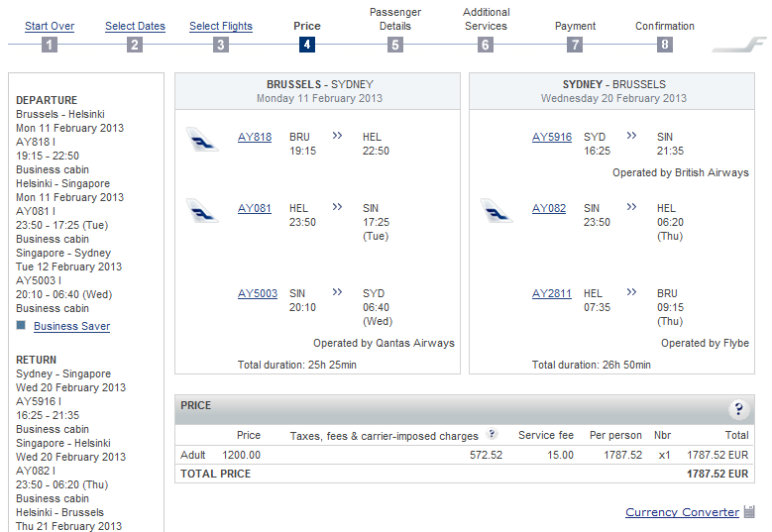Open flight AY5916 details
This screenshot has height=532, width=772.
tap(552, 137)
